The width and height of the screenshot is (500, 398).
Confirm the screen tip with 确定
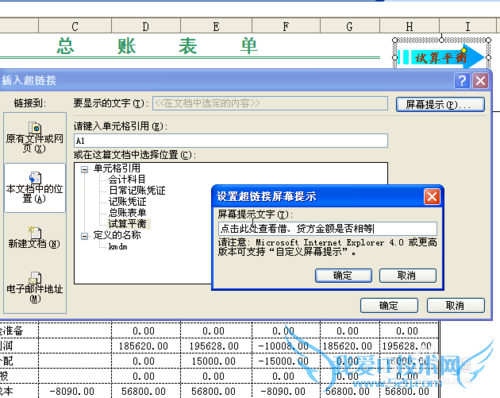tap(343, 276)
